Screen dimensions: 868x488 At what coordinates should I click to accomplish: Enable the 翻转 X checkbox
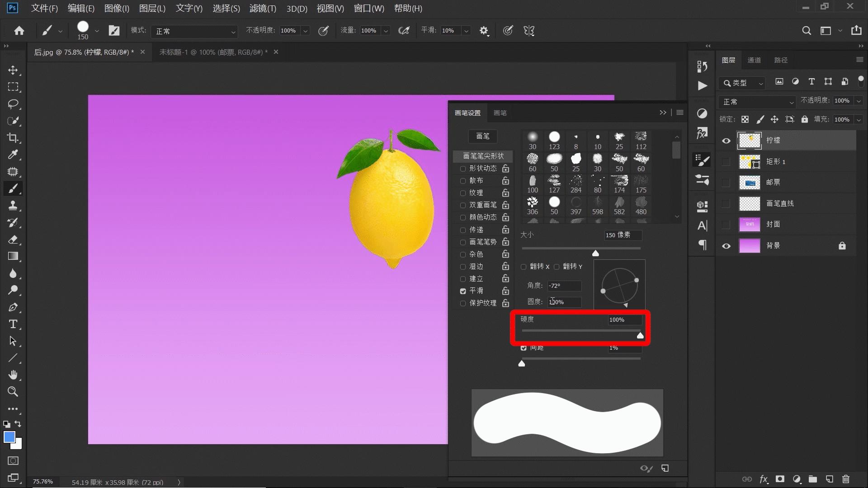click(x=524, y=267)
